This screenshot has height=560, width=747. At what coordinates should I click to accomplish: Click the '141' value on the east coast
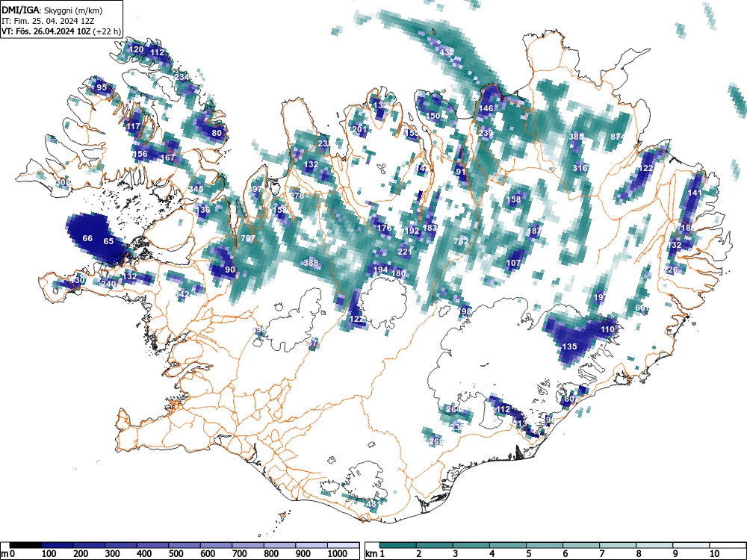click(x=695, y=193)
